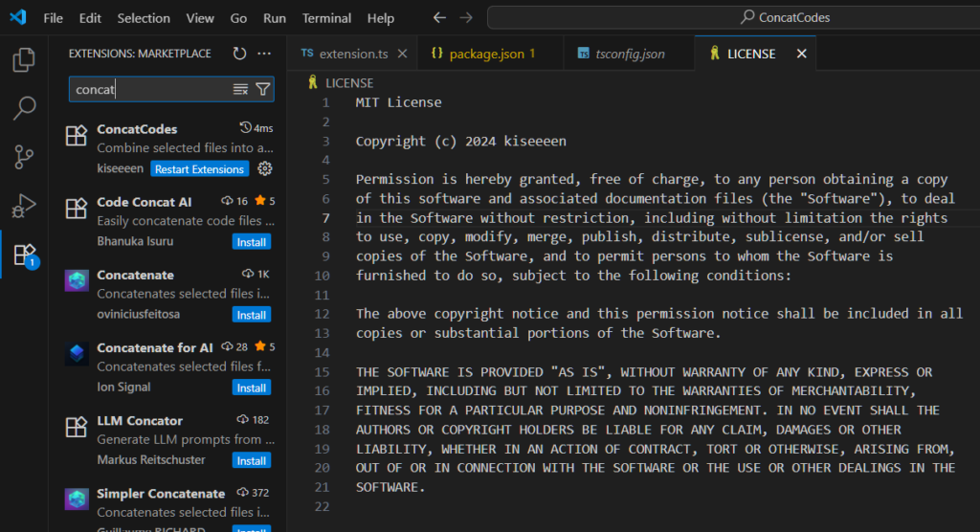This screenshot has width=980, height=532.
Task: Open the More Actions ellipsis menu
Action: point(264,54)
